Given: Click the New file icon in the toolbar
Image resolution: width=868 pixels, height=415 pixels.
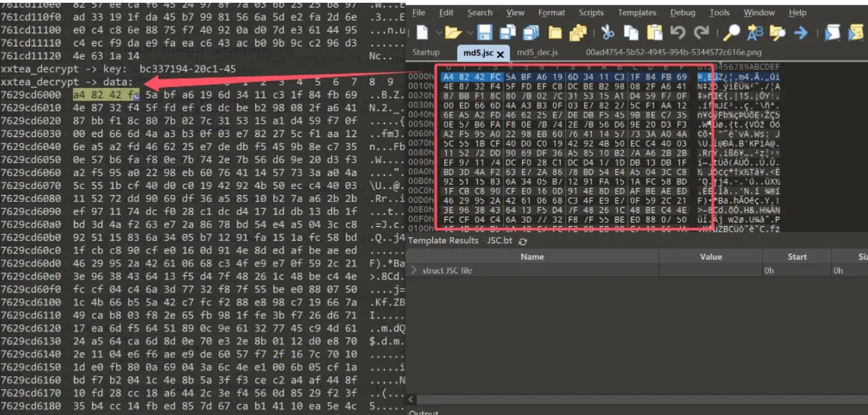Looking at the screenshot, I should [x=422, y=32].
